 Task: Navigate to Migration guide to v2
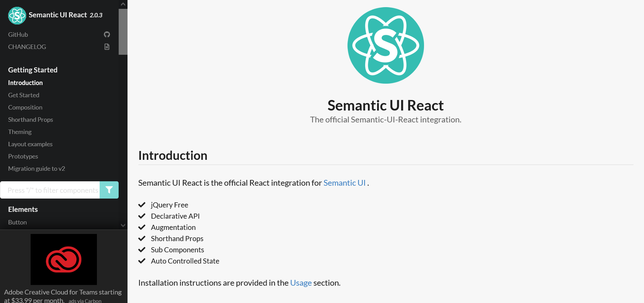(x=36, y=168)
